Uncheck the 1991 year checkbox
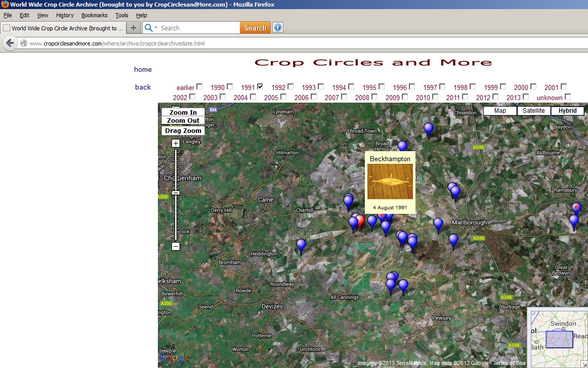 pyautogui.click(x=260, y=86)
